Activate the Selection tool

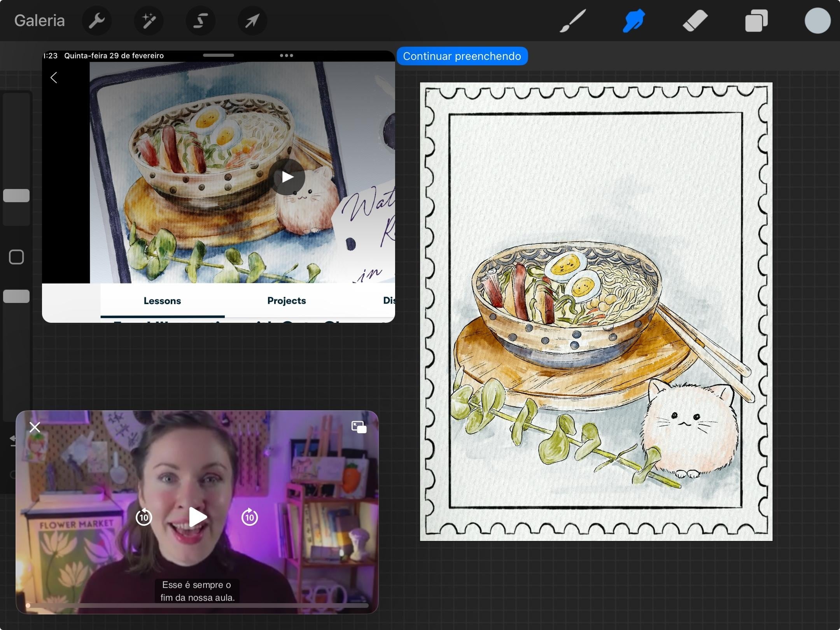[x=200, y=21]
